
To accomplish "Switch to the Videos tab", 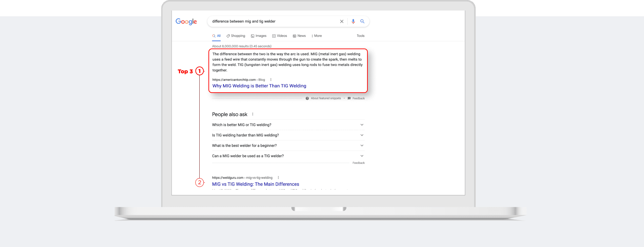I will (x=280, y=36).
